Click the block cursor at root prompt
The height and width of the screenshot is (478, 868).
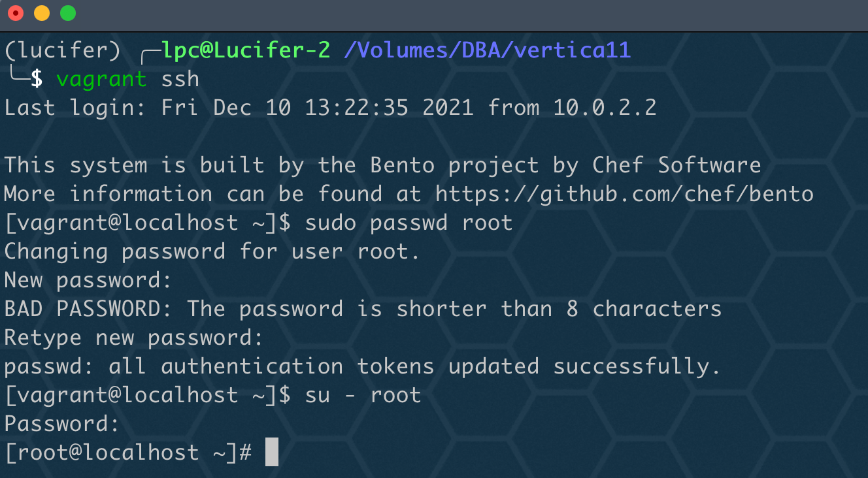click(x=272, y=453)
